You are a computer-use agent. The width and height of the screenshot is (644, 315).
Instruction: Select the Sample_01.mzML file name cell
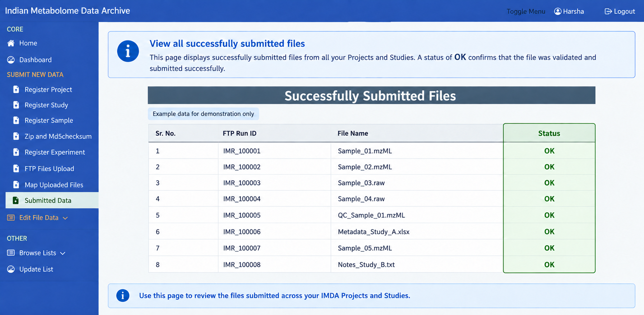tap(365, 151)
